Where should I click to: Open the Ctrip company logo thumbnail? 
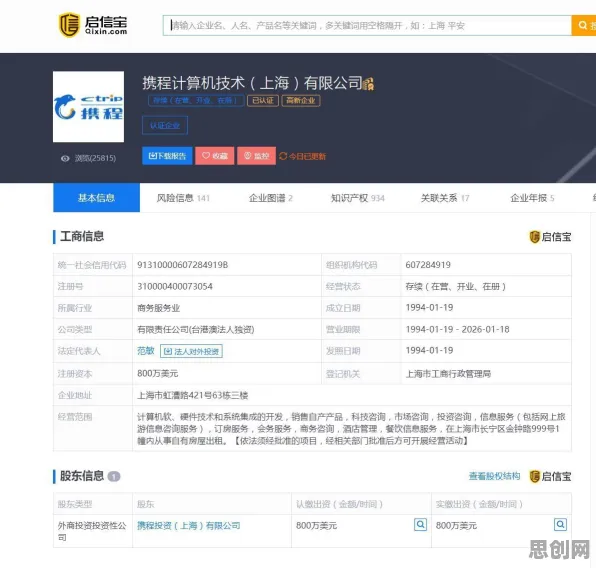pos(89,106)
